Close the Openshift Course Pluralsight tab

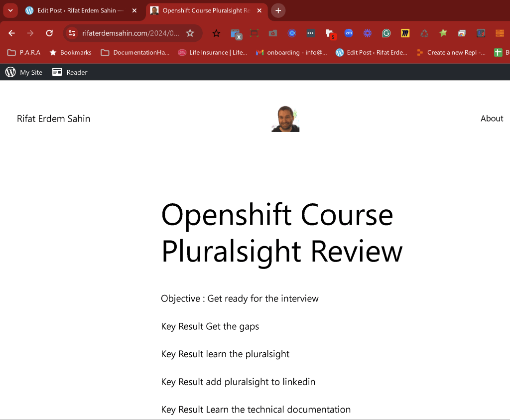pos(259,10)
